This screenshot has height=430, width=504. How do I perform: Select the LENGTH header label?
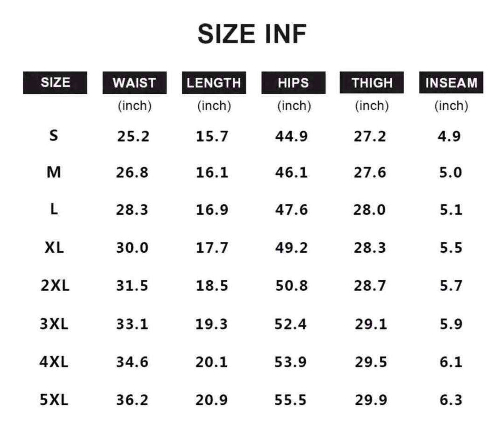(214, 83)
